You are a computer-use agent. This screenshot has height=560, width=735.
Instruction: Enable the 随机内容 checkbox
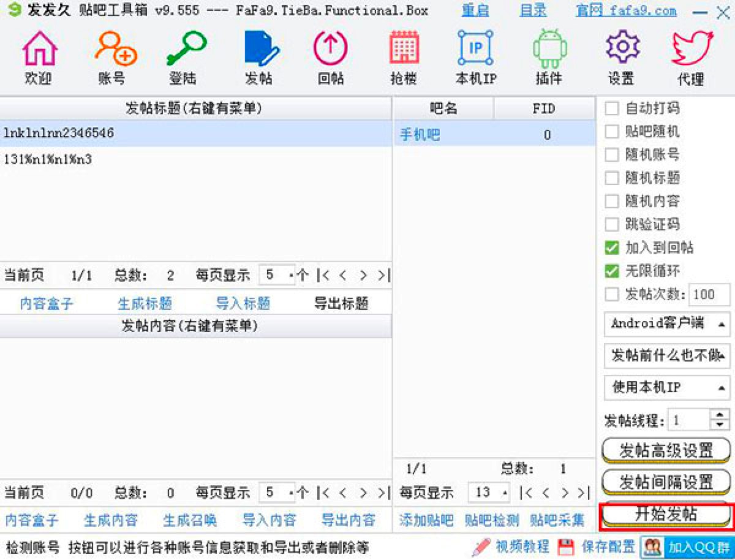[x=612, y=201]
